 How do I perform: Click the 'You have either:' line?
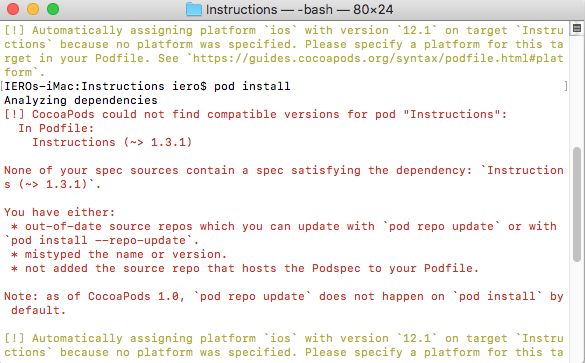(60, 212)
